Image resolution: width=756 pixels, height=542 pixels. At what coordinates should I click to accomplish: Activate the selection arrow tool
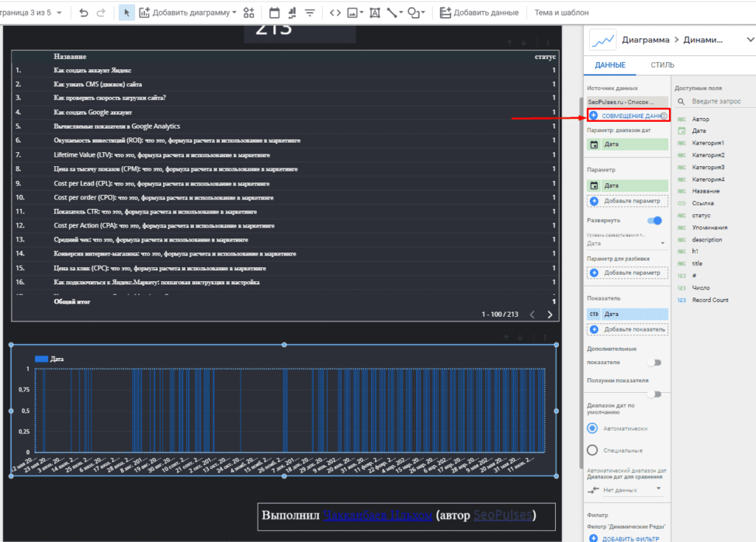pos(126,13)
